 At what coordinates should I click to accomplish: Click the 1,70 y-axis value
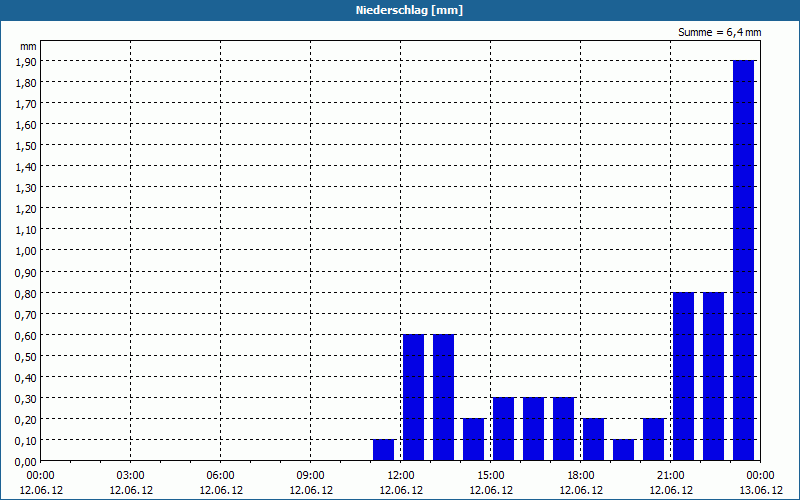[x=26, y=104]
